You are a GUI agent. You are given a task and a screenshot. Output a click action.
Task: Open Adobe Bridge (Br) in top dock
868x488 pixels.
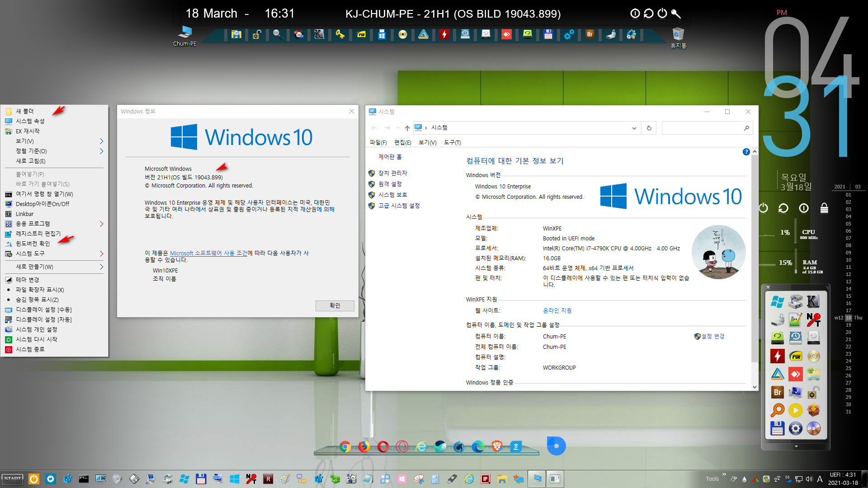point(590,34)
